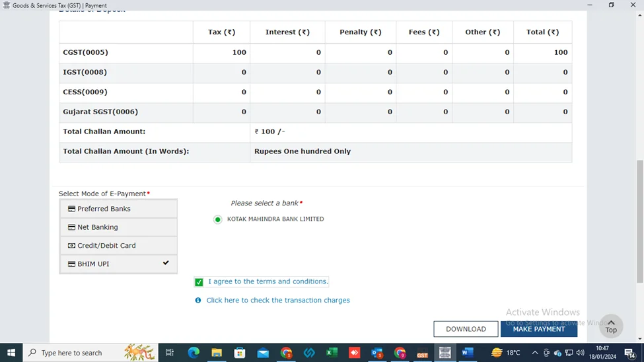The image size is (644, 362).
Task: Click the MAKE PAYMENT button
Action: click(x=539, y=329)
